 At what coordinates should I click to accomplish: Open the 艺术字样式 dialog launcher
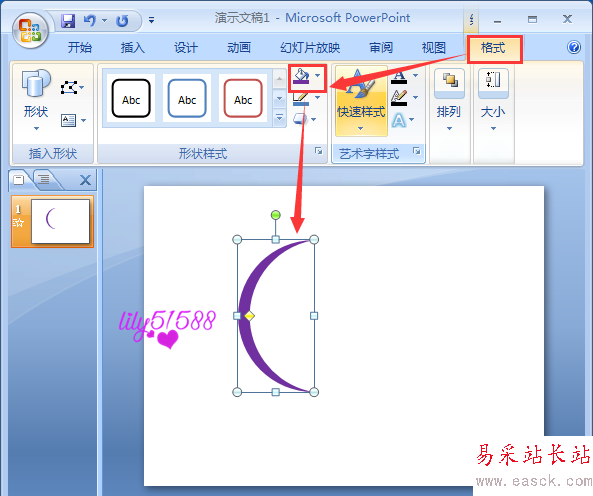(416, 151)
